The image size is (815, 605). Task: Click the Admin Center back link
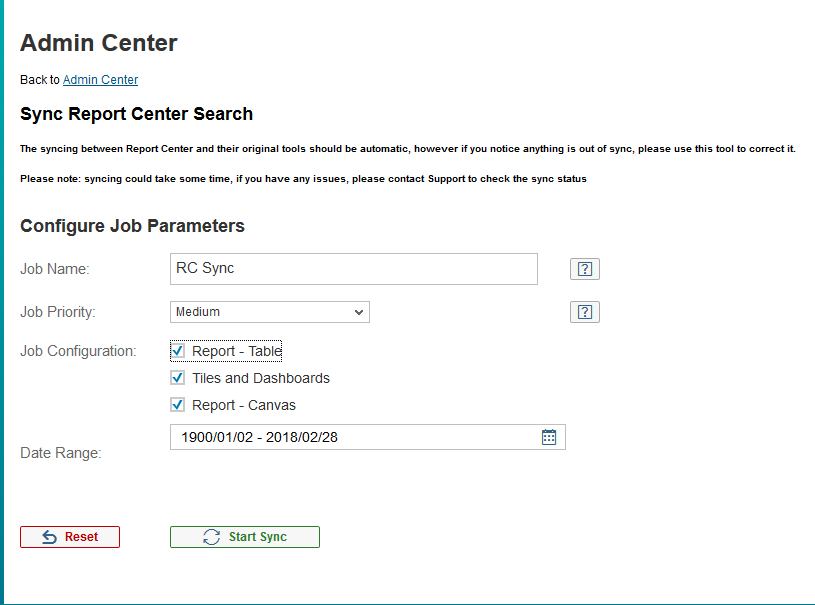tap(100, 80)
